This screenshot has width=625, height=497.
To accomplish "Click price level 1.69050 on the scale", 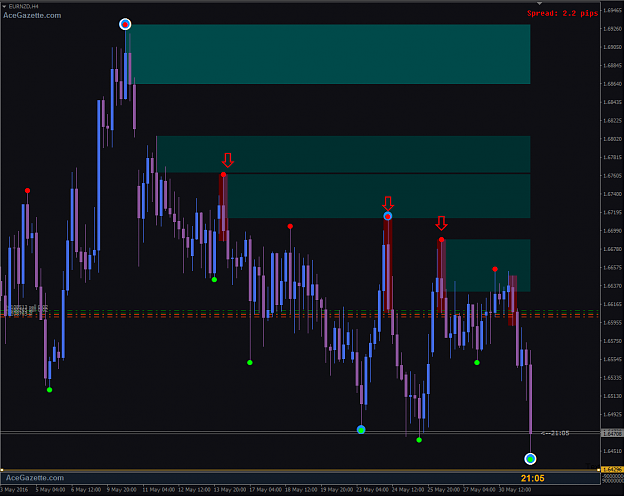I will [x=613, y=47].
